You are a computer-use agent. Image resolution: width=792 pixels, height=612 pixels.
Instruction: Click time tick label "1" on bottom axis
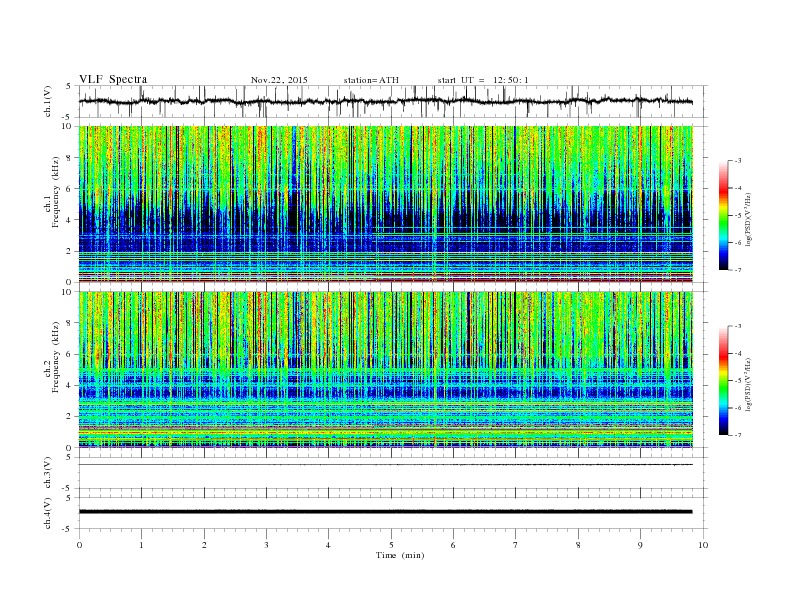[x=142, y=545]
